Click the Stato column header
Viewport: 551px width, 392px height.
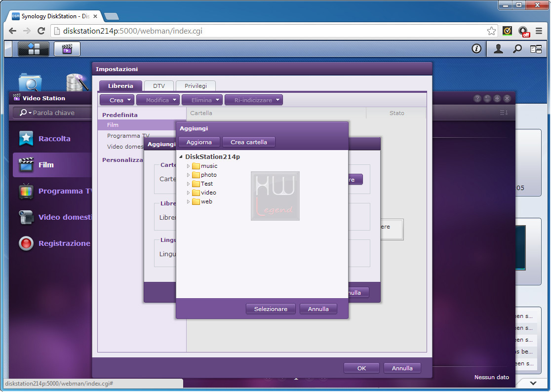pos(397,113)
